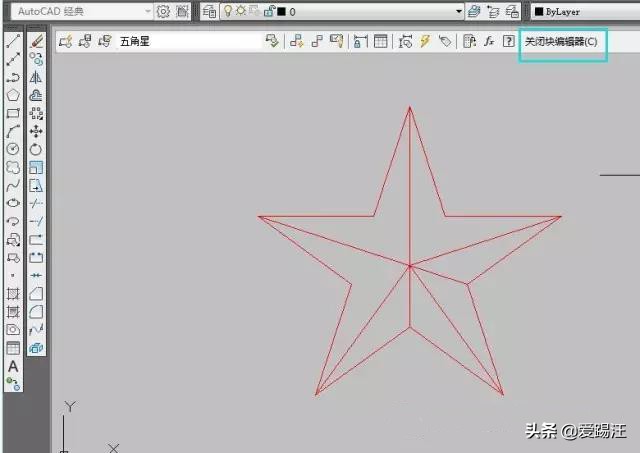Click the block Parameter icon
The height and width of the screenshot is (453, 640).
pos(405,41)
